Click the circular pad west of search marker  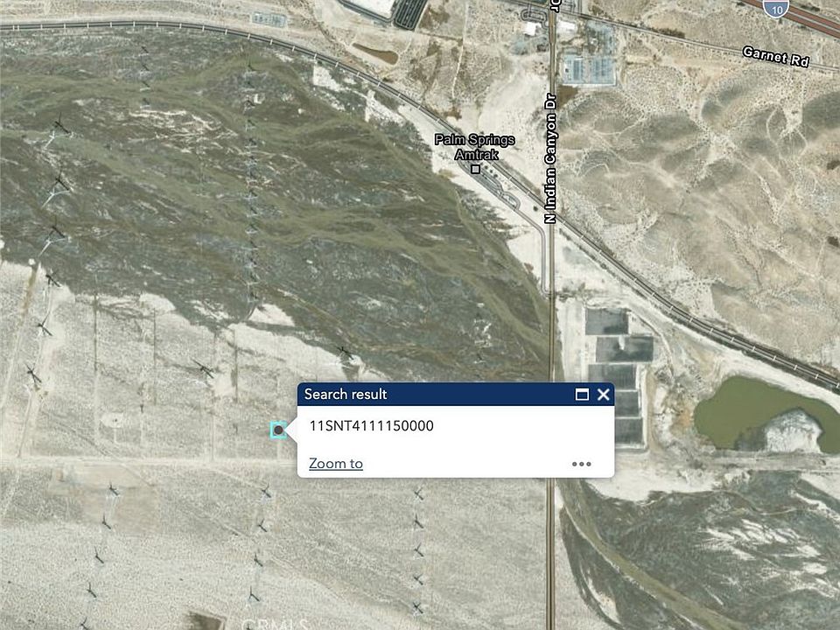pyautogui.click(x=113, y=420)
